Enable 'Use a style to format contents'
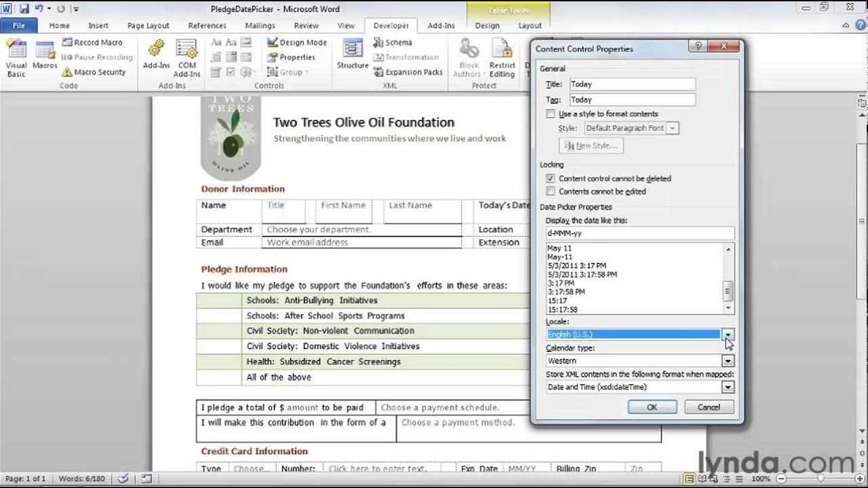This screenshot has height=488, width=868. pos(551,114)
